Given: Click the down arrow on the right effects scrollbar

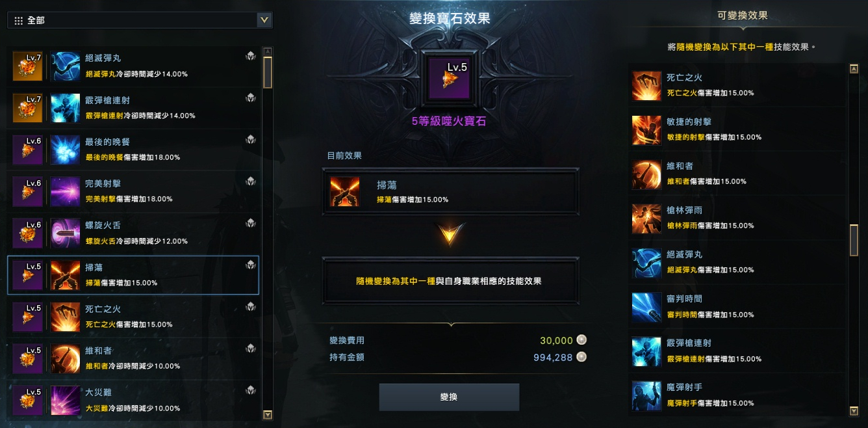Looking at the screenshot, I should (x=854, y=410).
